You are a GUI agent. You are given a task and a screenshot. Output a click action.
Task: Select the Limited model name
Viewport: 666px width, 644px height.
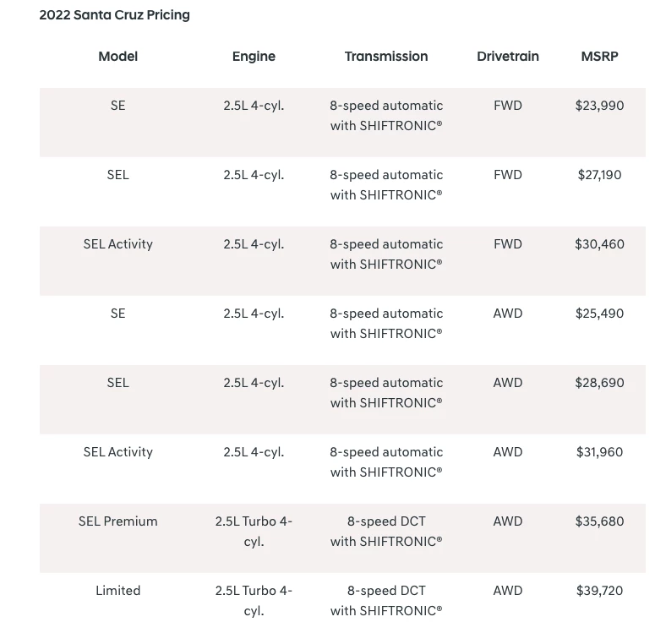coord(117,591)
